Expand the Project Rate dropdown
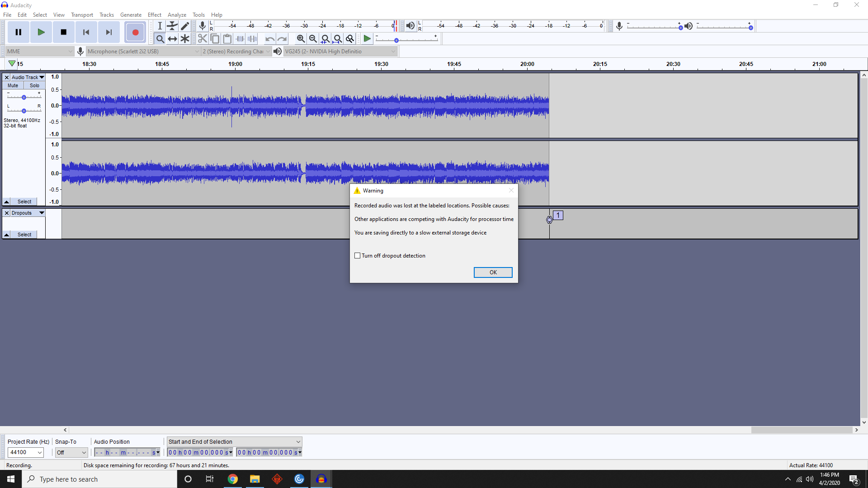This screenshot has width=868, height=488. 40,452
